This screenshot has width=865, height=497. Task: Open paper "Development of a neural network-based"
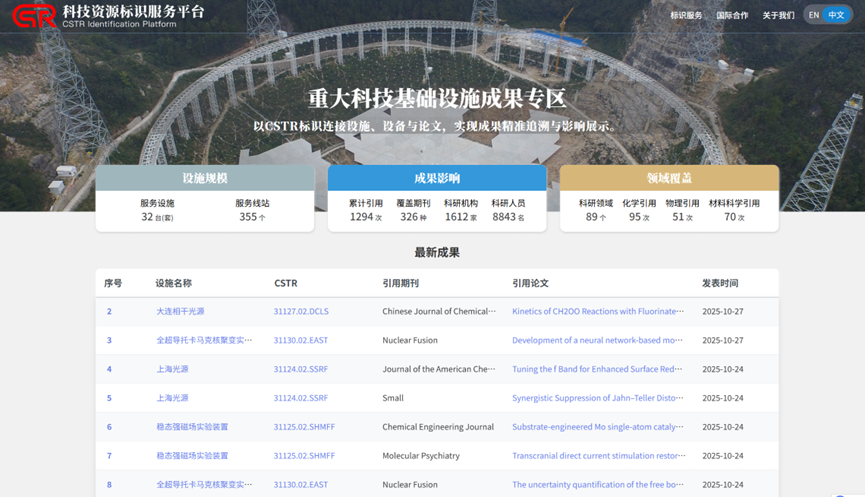598,340
